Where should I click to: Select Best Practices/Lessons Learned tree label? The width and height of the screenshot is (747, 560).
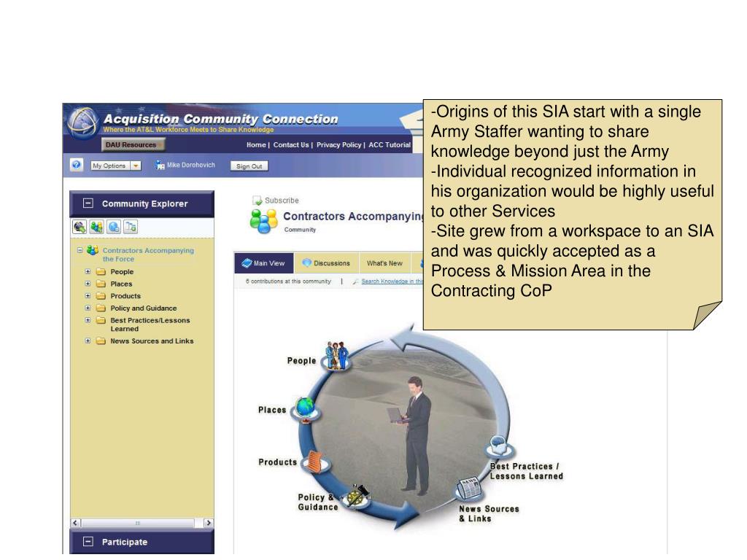click(x=150, y=324)
